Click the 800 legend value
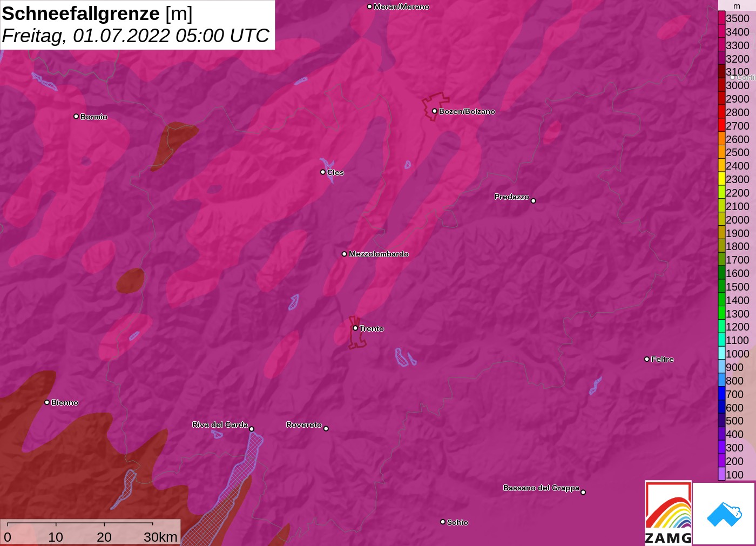 click(x=734, y=380)
